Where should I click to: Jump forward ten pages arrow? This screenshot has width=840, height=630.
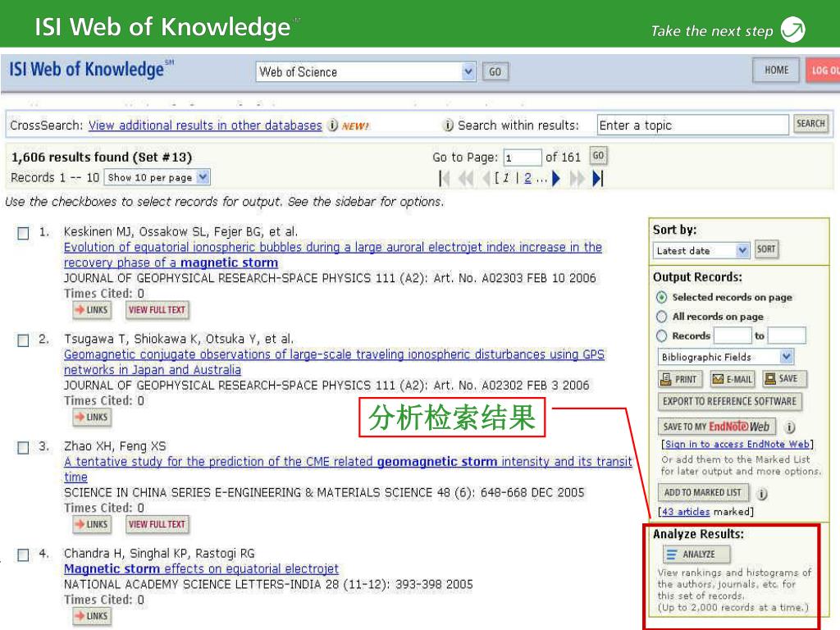click(x=577, y=178)
